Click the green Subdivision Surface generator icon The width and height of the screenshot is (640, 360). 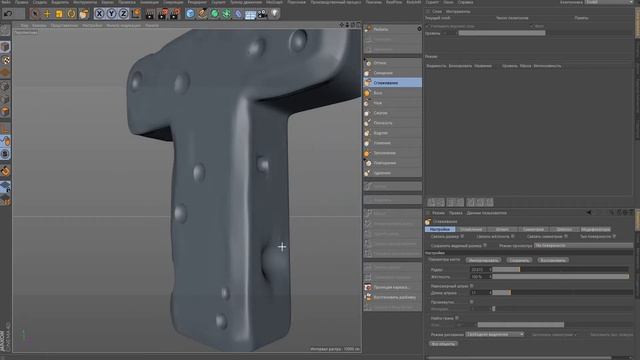[x=214, y=14]
